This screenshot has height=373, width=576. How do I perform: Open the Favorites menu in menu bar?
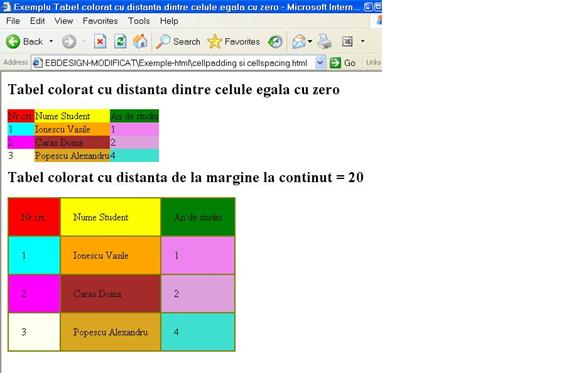(100, 21)
